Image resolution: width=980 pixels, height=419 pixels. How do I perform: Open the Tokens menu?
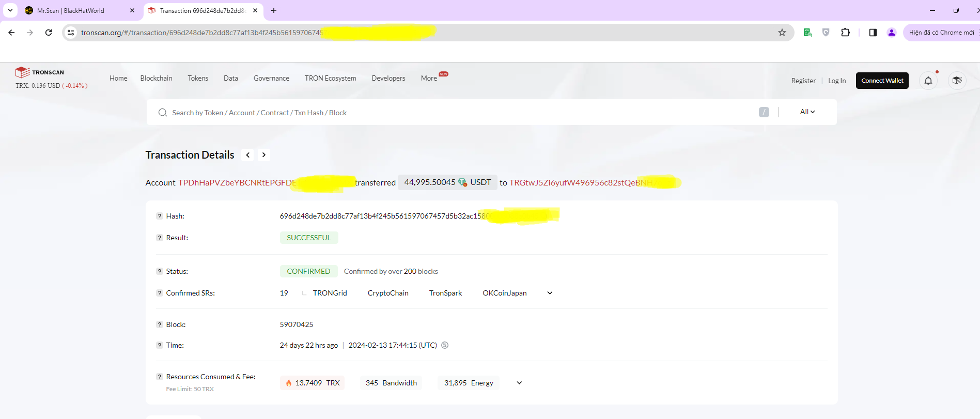click(198, 78)
